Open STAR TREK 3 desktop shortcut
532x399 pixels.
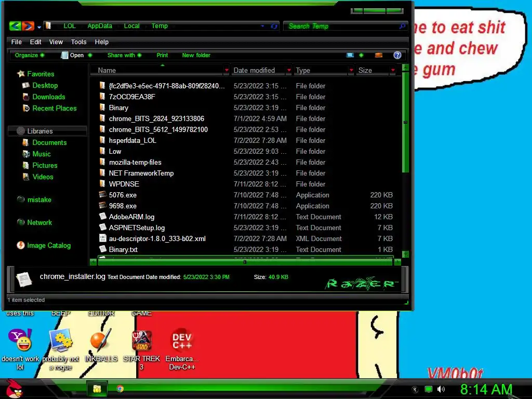coord(141,350)
